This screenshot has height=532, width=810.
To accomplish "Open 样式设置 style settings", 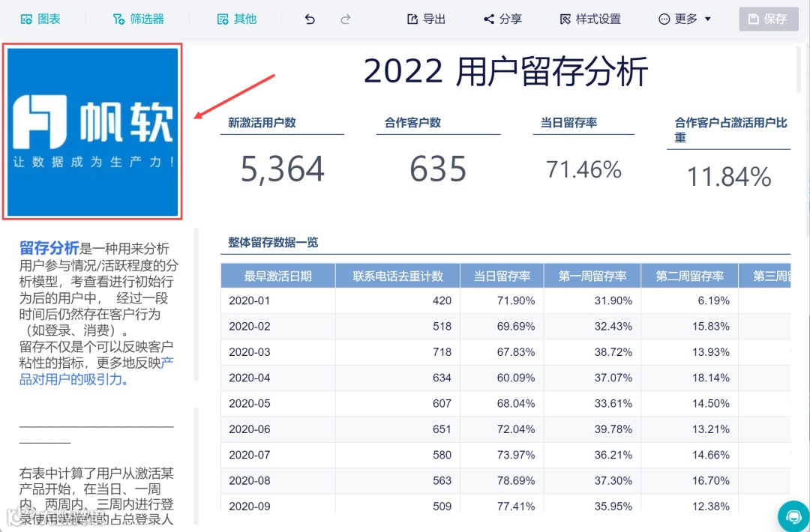I will click(590, 19).
